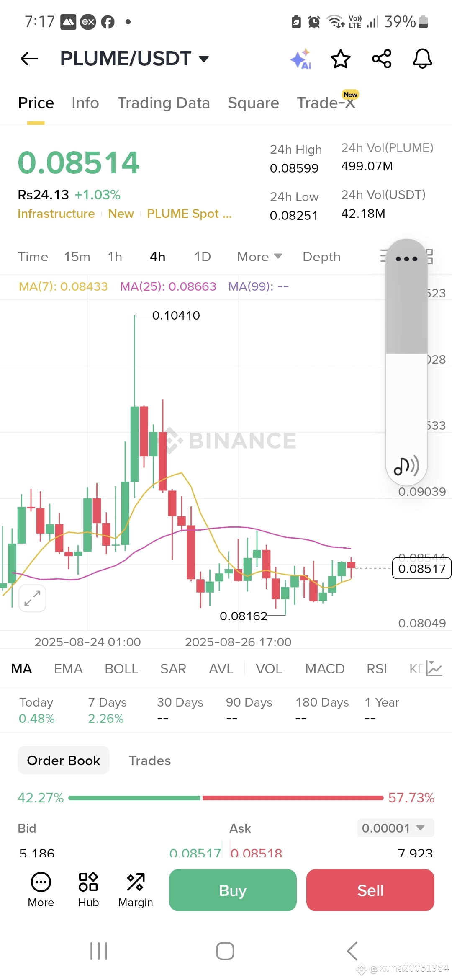Image resolution: width=452 pixels, height=980 pixels.
Task: Add PLUME/USDT to favorites star
Action: (x=341, y=59)
